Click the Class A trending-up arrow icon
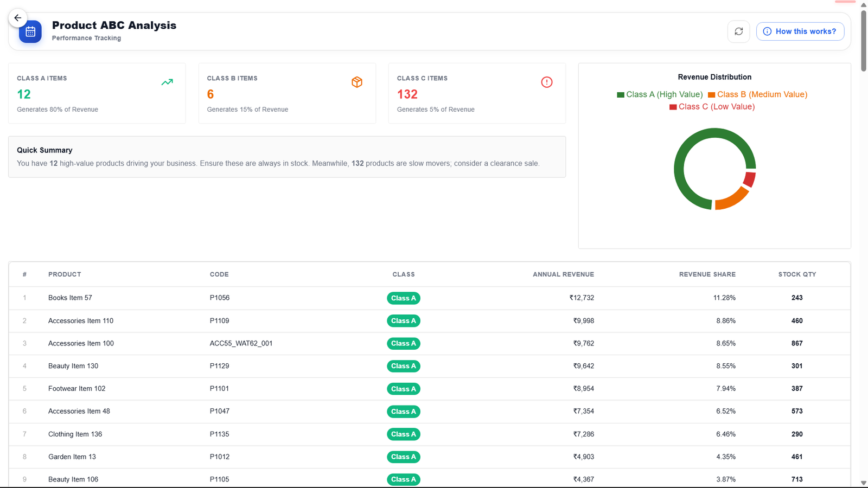 point(167,82)
